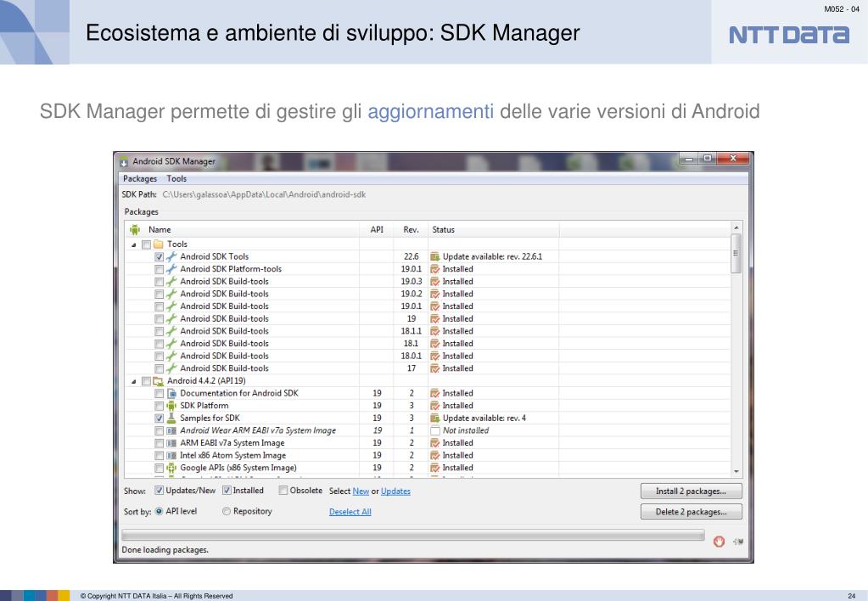Click the Deselect All link
This screenshot has width=868, height=601.
tap(350, 512)
